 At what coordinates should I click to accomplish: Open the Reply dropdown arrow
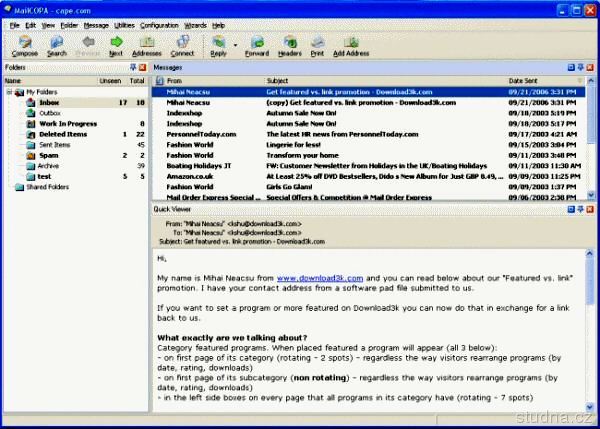pos(235,45)
